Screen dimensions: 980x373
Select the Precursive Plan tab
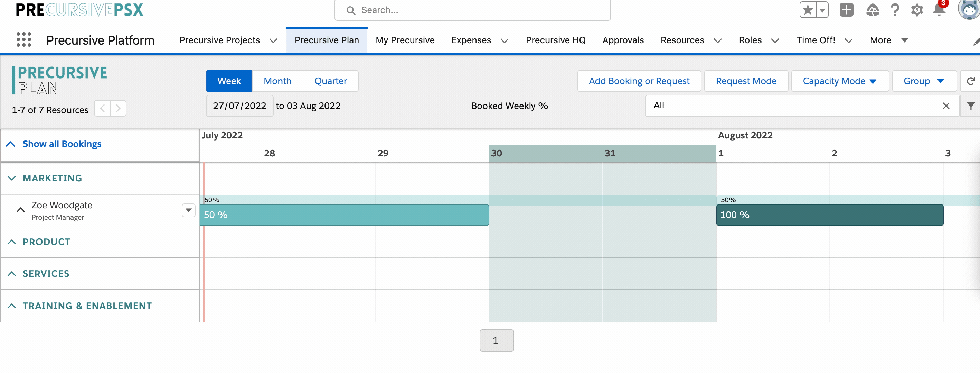click(x=327, y=40)
